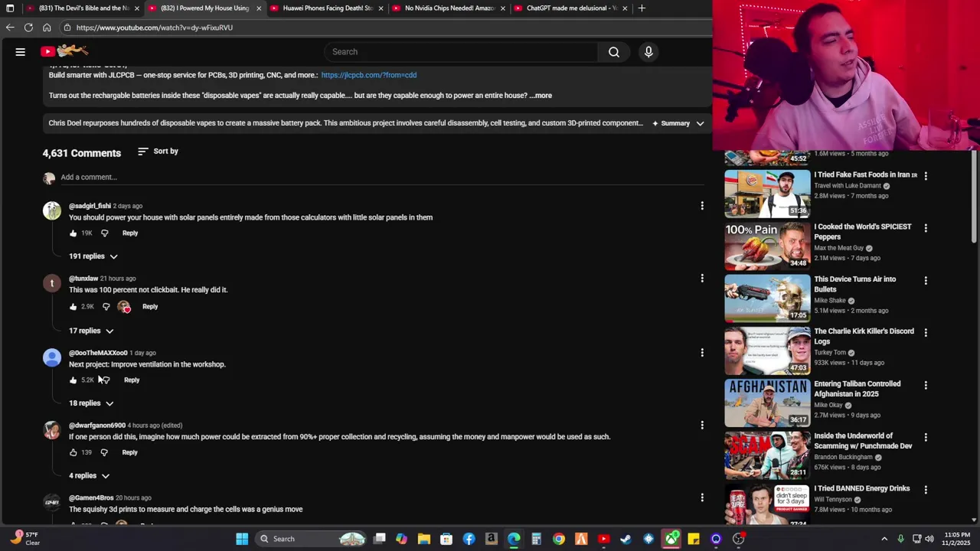Expand the 18 replies thread
The height and width of the screenshot is (551, 980).
pyautogui.click(x=91, y=403)
